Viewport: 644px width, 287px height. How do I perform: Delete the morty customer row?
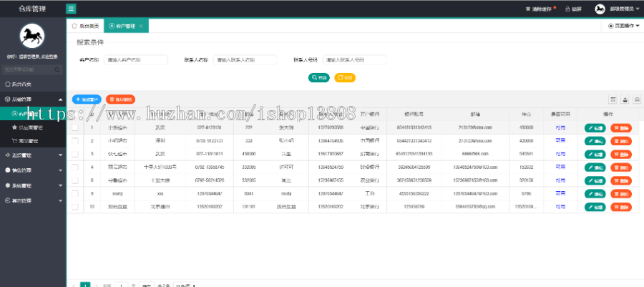(621, 194)
